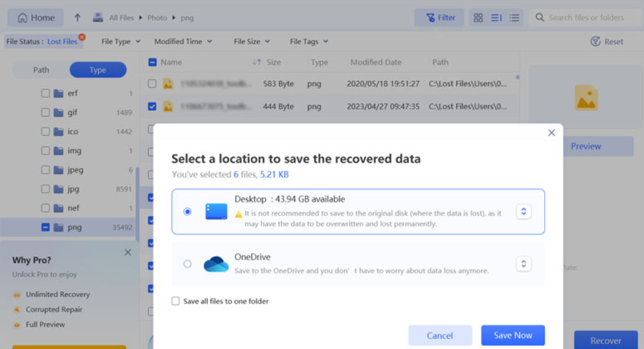Image resolution: width=644 pixels, height=349 pixels.
Task: Check the gif folder checkbox
Action: tap(46, 112)
